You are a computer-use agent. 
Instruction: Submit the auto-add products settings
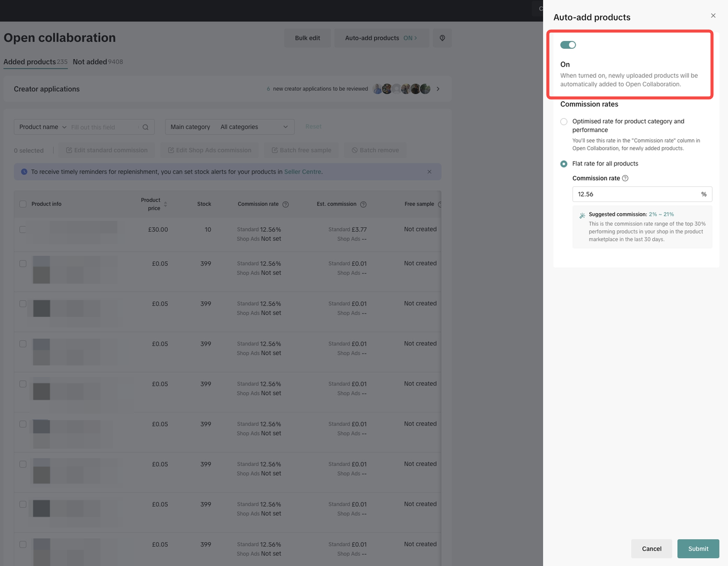point(698,548)
